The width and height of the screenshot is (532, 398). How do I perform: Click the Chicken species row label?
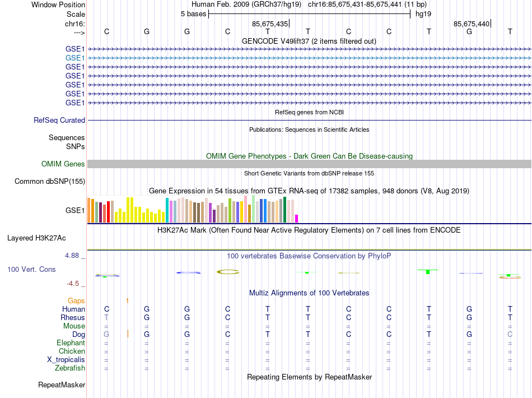72,351
